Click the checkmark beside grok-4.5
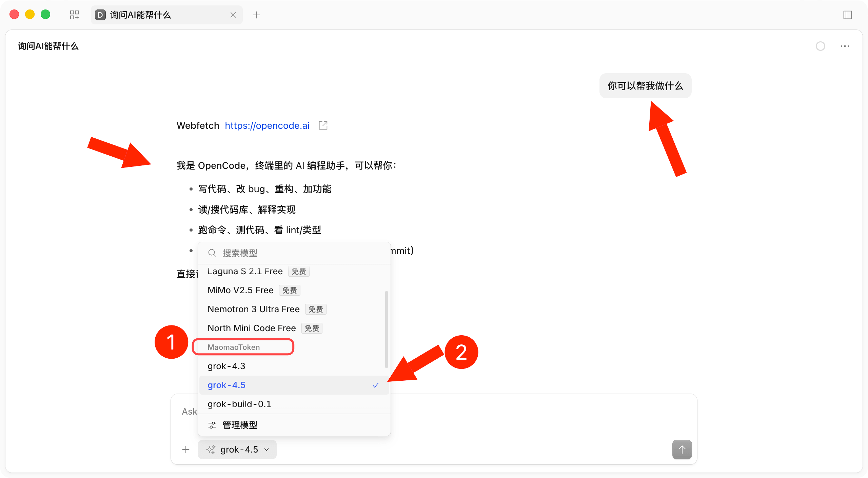The width and height of the screenshot is (868, 478). (x=376, y=385)
